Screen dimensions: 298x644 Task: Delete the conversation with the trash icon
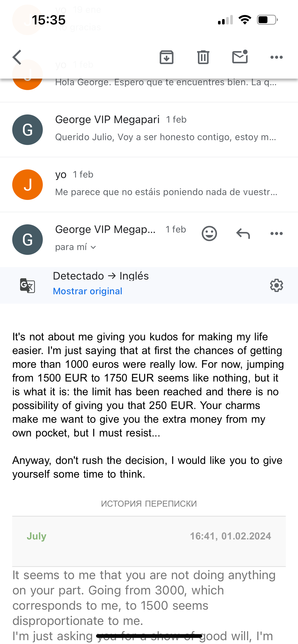click(203, 57)
